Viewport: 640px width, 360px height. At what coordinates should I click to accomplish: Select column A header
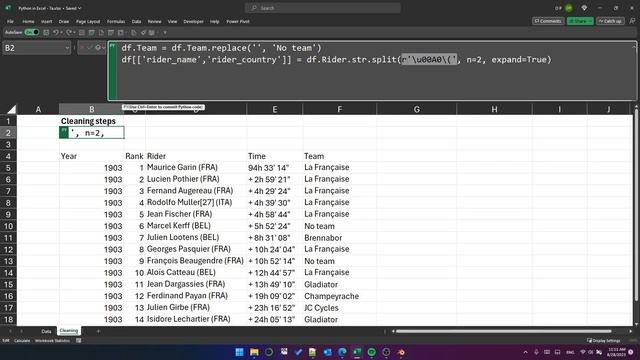pyautogui.click(x=38, y=109)
